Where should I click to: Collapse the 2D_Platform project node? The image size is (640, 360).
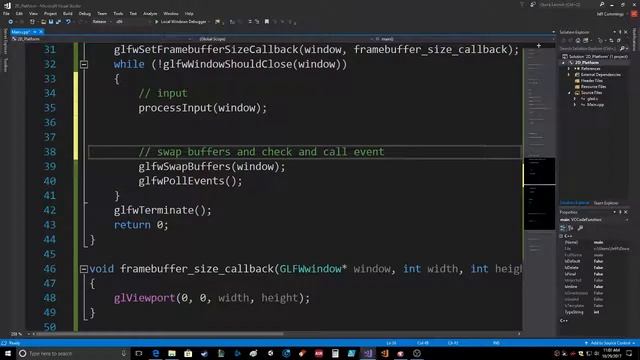(x=564, y=63)
